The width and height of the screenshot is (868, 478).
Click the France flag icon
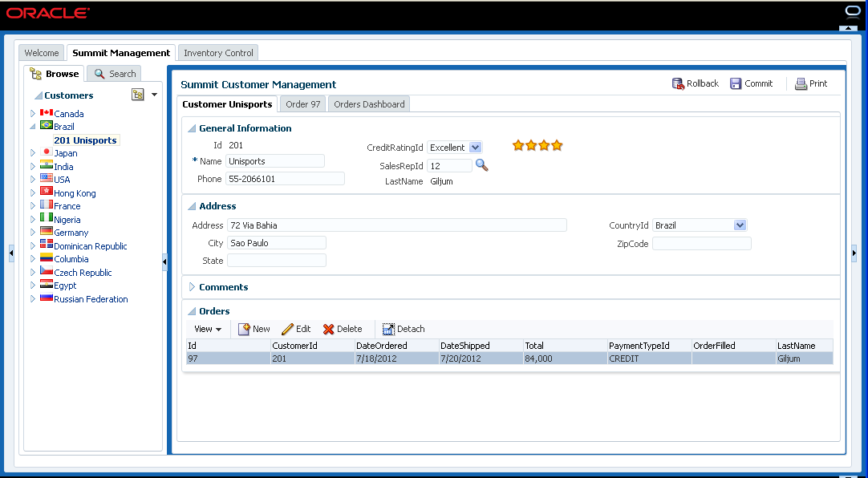47,205
